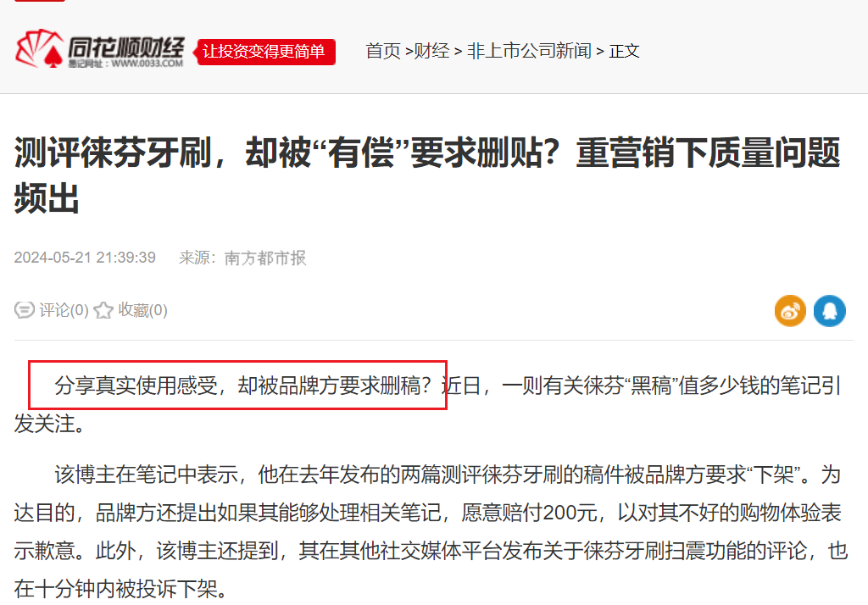
Task: Click the paragraph starting 该博主在笔记中表示
Action: pyautogui.click(x=431, y=532)
